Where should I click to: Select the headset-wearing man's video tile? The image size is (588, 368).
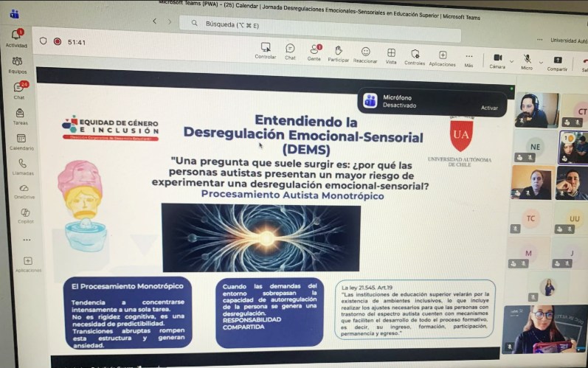(537, 111)
